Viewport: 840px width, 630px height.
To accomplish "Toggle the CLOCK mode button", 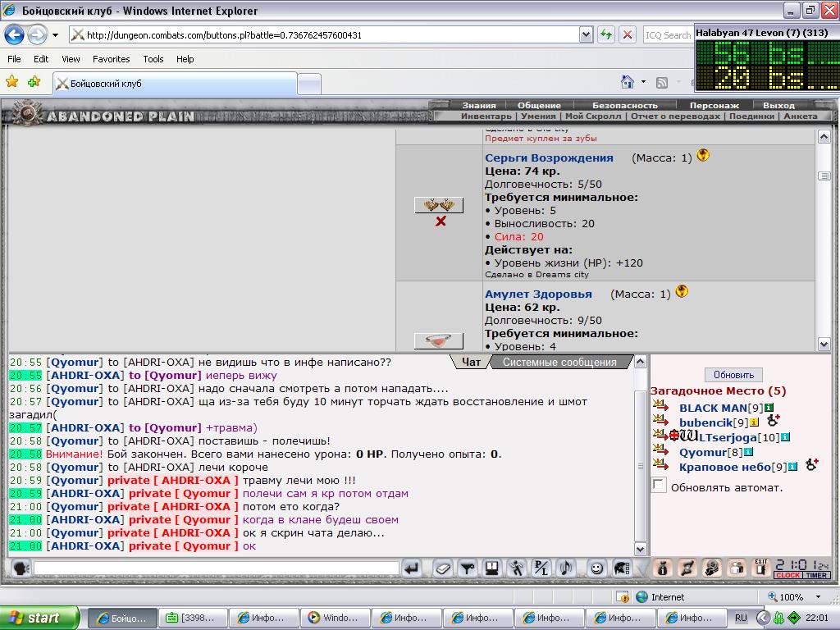I will pyautogui.click(x=787, y=575).
